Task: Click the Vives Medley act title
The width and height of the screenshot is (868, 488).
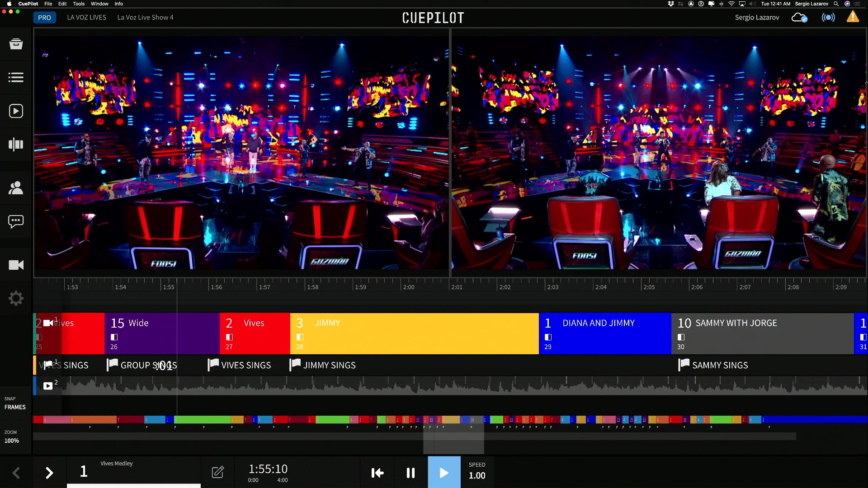Action: (x=117, y=463)
